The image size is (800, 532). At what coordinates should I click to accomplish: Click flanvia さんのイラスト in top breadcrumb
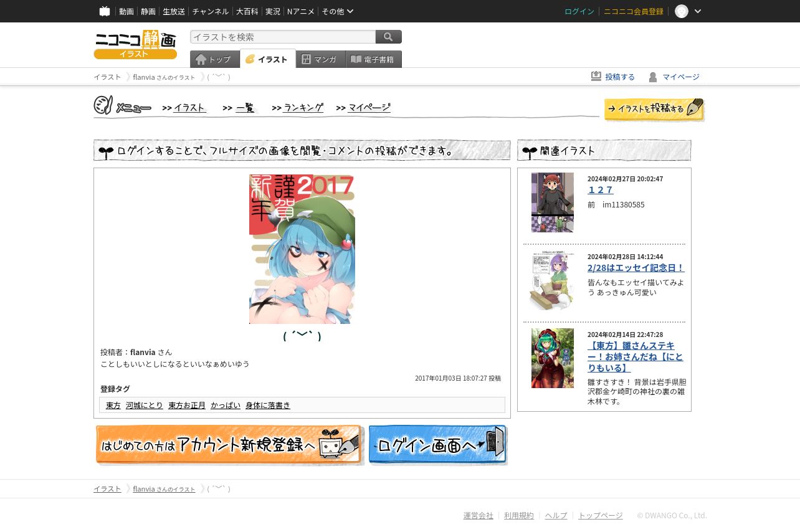pos(164,77)
